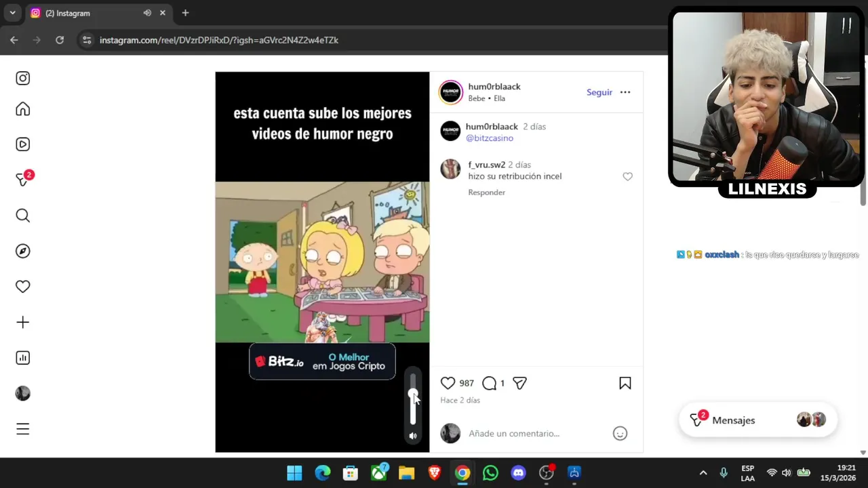Reply to comment with Responder

[487, 192]
